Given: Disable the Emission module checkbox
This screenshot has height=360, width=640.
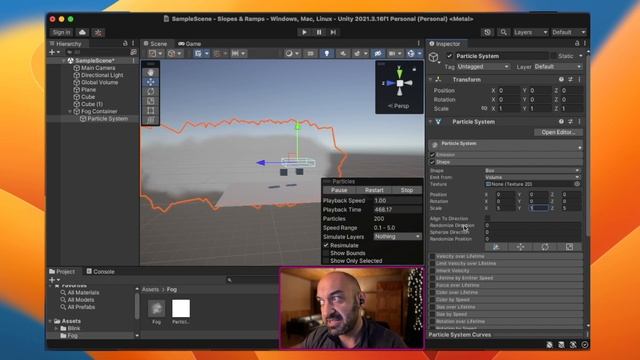Looking at the screenshot, I should click(x=433, y=155).
